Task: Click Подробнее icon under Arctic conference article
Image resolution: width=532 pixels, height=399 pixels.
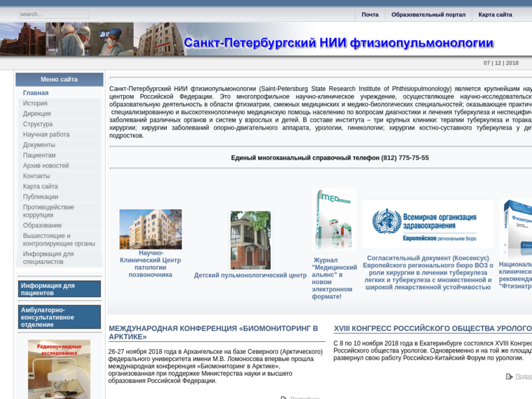Action: pyautogui.click(x=284, y=398)
